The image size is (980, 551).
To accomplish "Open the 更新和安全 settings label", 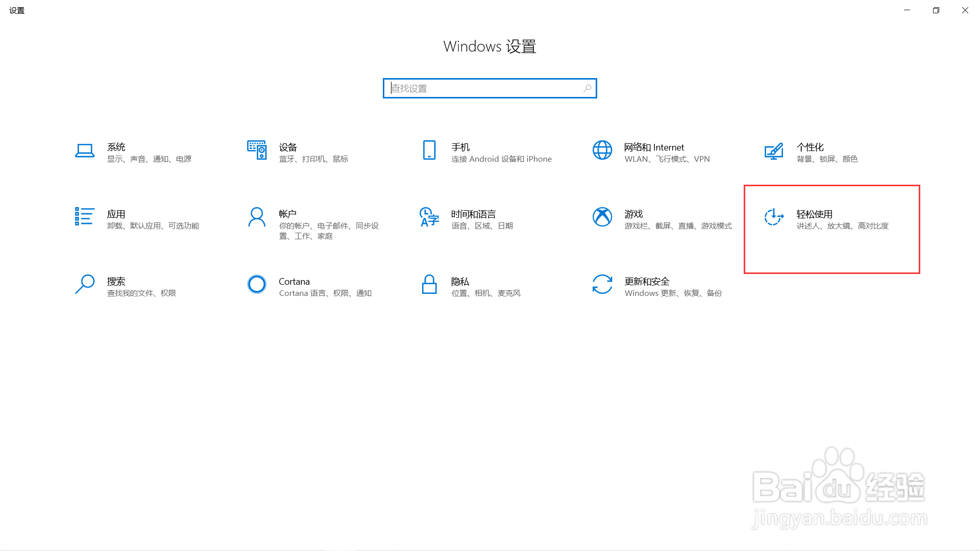I will tap(647, 281).
